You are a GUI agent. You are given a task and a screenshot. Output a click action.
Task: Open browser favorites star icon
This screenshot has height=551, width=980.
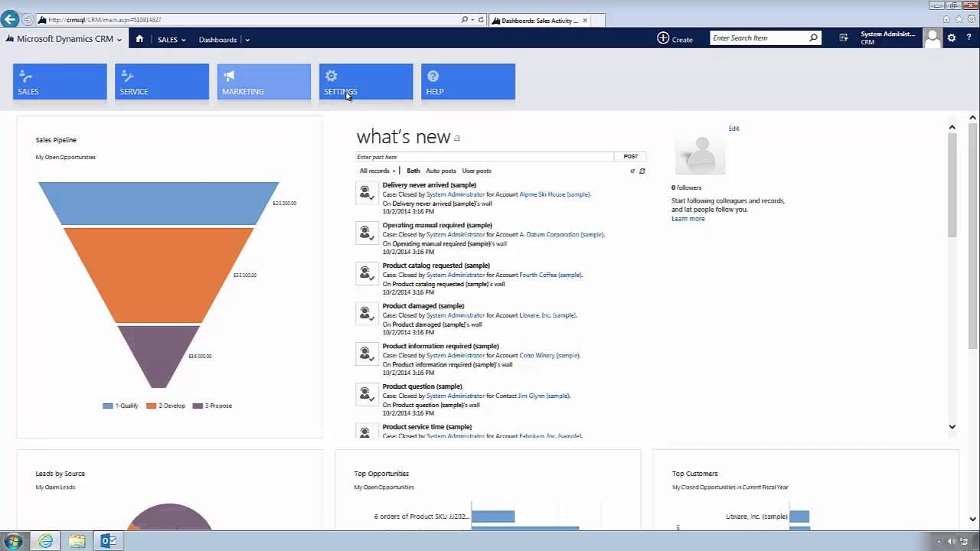click(959, 19)
